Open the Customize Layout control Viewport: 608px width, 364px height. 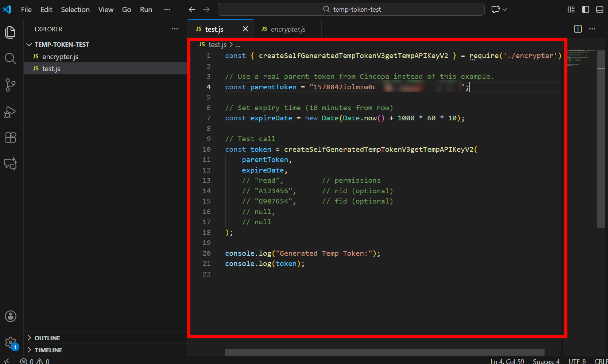[571, 9]
